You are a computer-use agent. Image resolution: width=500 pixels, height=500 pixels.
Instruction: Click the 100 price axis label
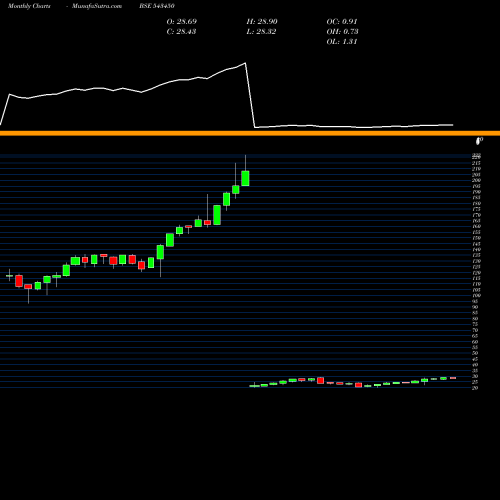tap(477, 295)
